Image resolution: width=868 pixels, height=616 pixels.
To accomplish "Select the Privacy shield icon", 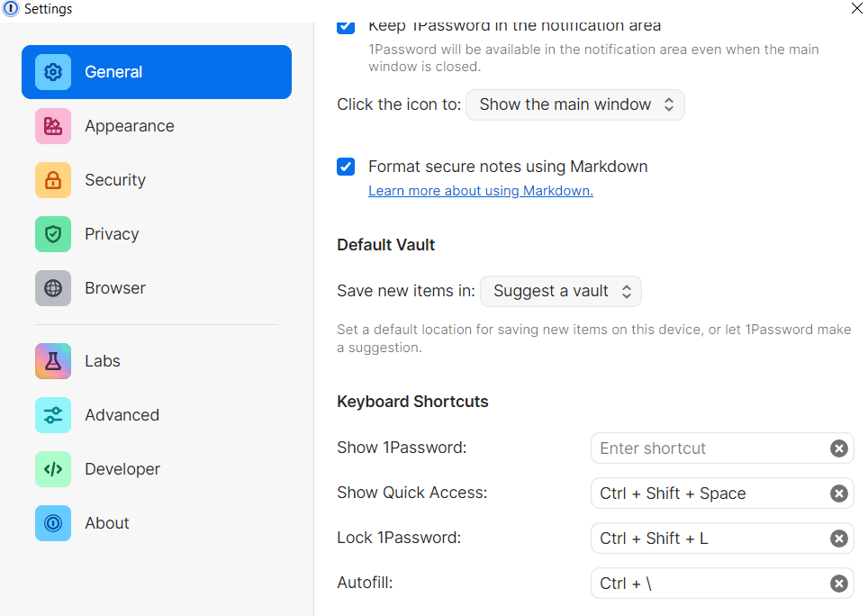I will [52, 234].
